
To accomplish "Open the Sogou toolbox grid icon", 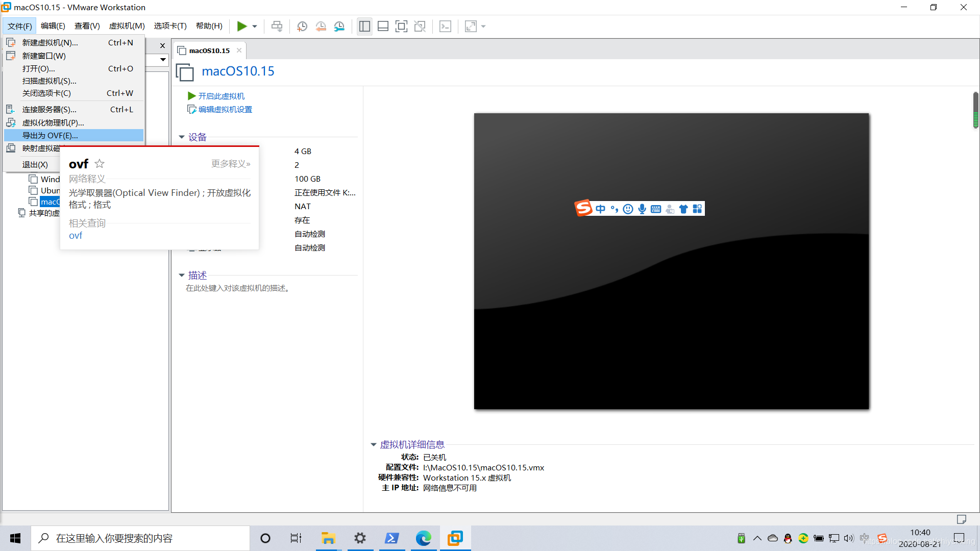I will click(697, 209).
